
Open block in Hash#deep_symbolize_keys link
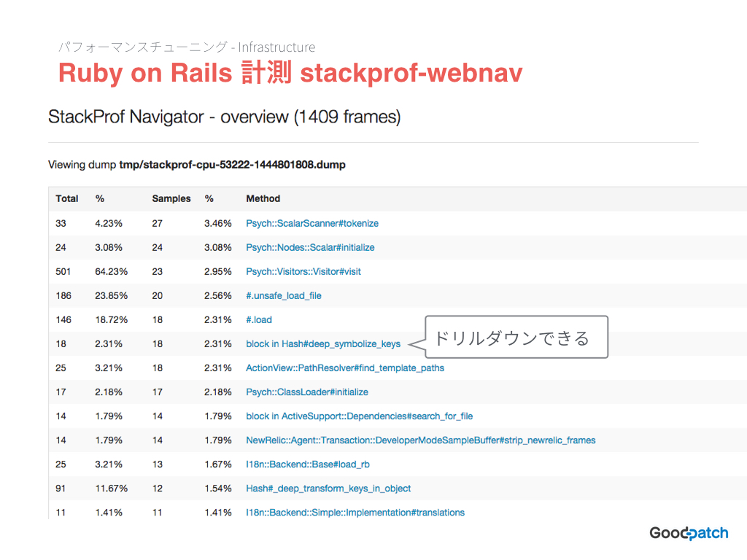(x=323, y=344)
